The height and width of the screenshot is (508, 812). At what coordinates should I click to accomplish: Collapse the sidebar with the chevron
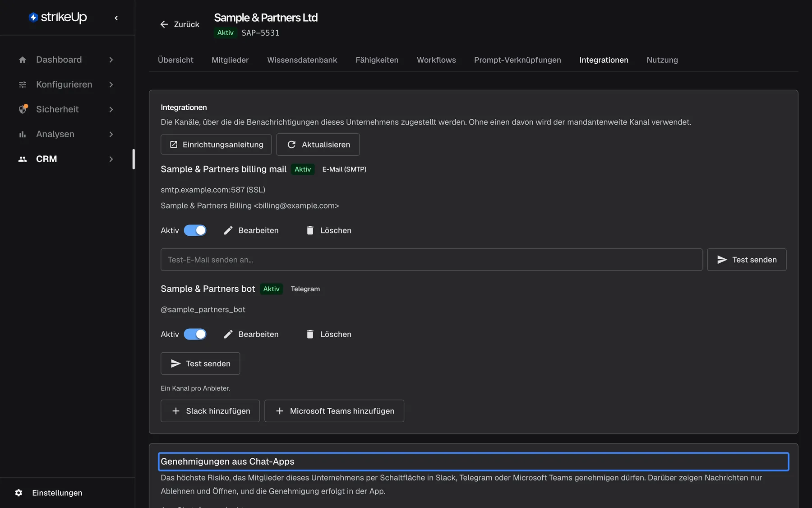pos(116,18)
